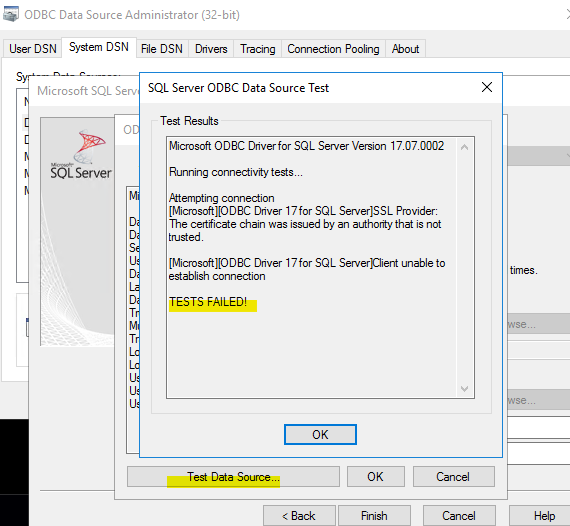Click OK next to Test Data Source

pyautogui.click(x=376, y=477)
